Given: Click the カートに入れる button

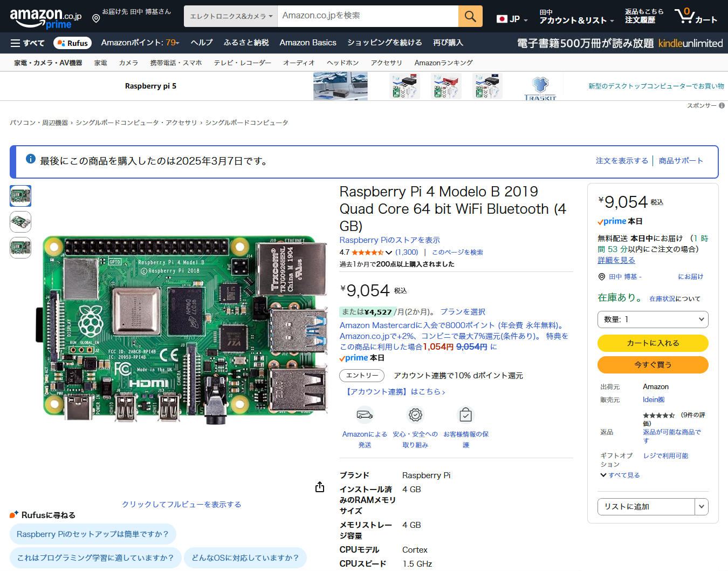Looking at the screenshot, I should 653,343.
